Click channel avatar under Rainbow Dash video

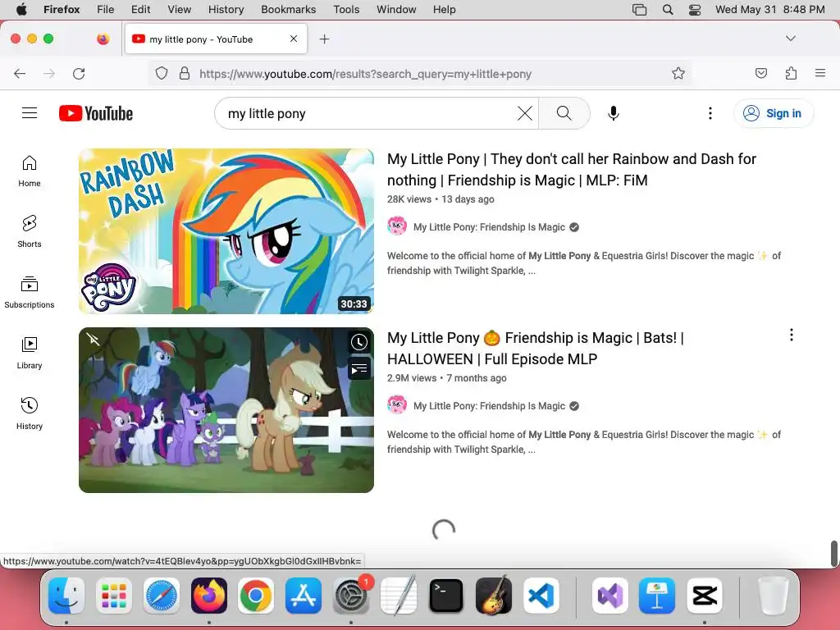(397, 226)
